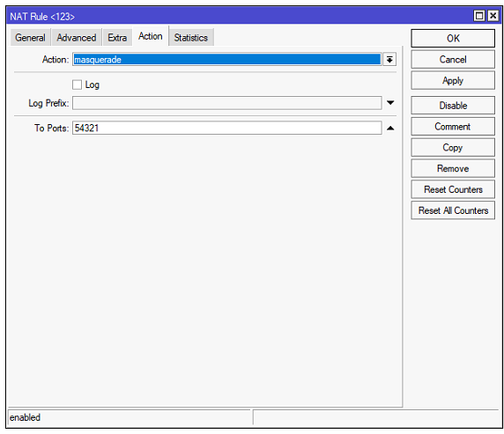
Task: Confirm with the OK button
Action: pos(453,38)
